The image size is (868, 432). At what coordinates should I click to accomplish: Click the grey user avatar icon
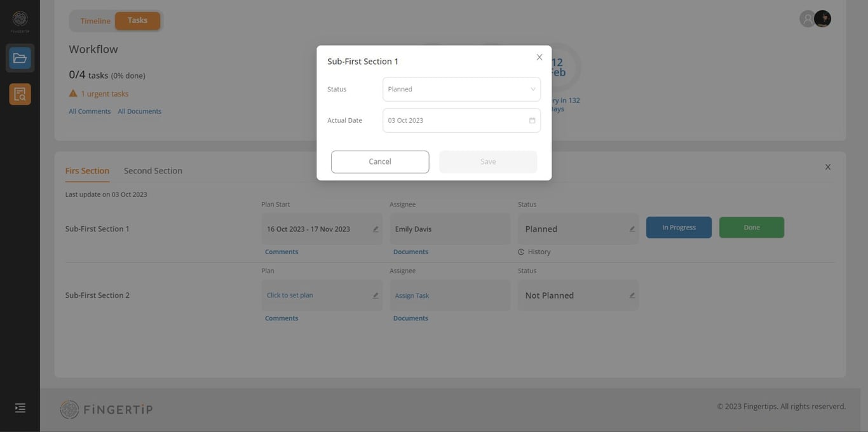pyautogui.click(x=808, y=19)
